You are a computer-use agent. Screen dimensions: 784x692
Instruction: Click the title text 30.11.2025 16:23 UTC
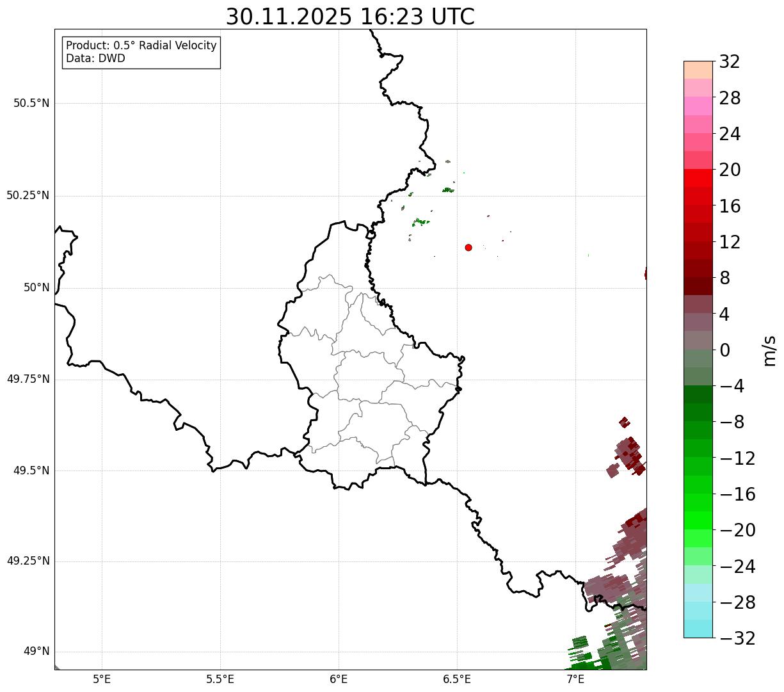point(350,17)
